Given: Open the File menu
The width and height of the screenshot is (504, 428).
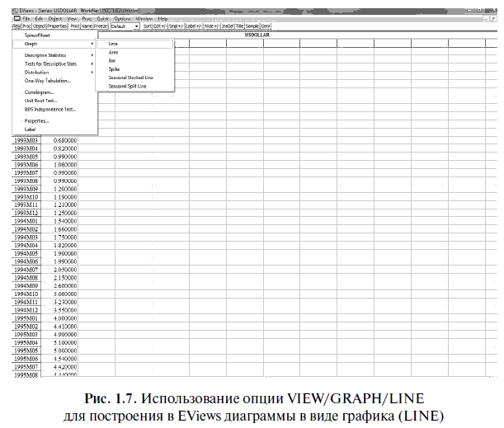Looking at the screenshot, I should pos(26,19).
